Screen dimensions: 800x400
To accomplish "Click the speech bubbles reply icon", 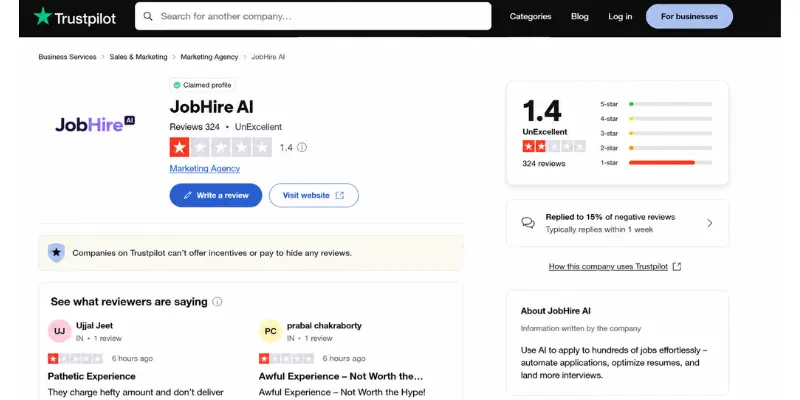I will pos(528,223).
